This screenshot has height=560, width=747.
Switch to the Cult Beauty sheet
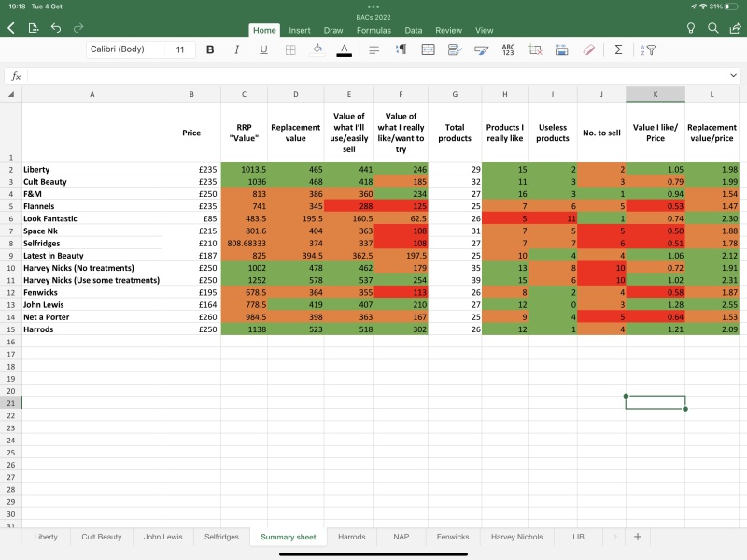tap(102, 537)
